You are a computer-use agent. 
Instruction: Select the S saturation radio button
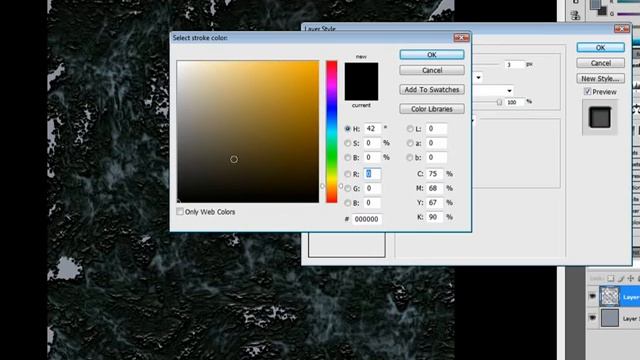[347, 143]
